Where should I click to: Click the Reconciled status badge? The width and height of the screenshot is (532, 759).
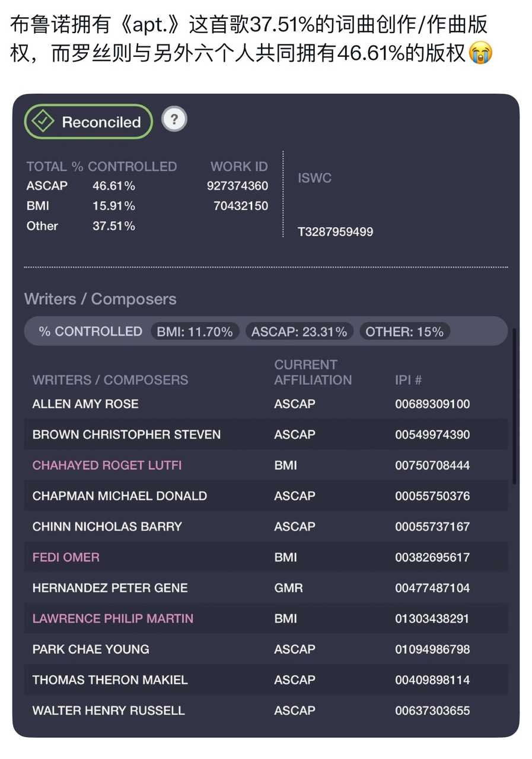[88, 122]
